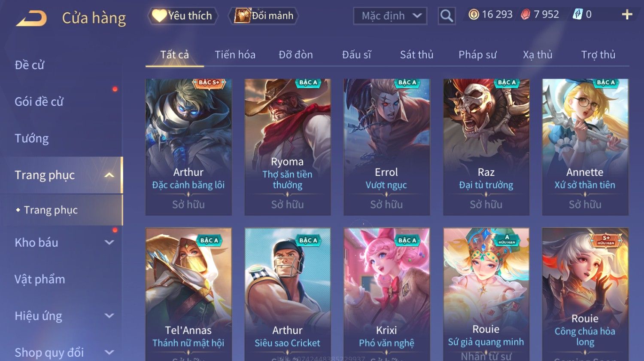This screenshot has width=644, height=361.
Task: Click the gold coin balance icon
Action: pyautogui.click(x=474, y=15)
